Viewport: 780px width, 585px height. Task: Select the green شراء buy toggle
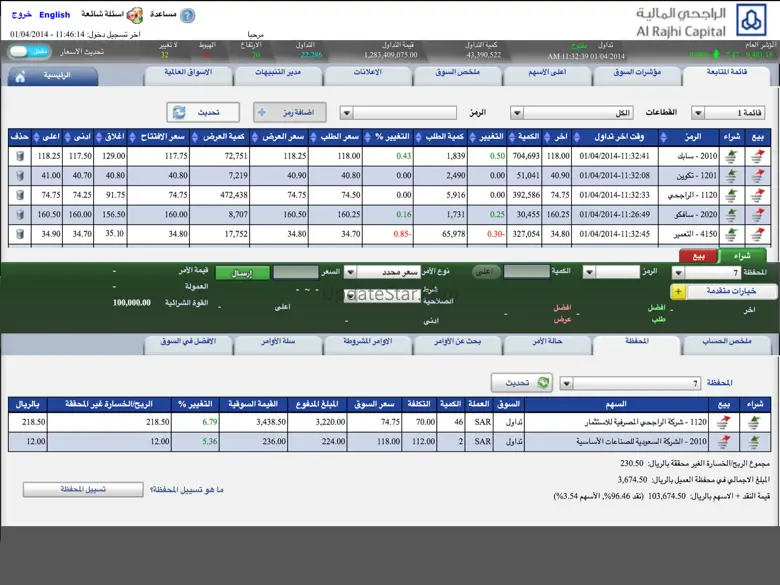coord(743,256)
